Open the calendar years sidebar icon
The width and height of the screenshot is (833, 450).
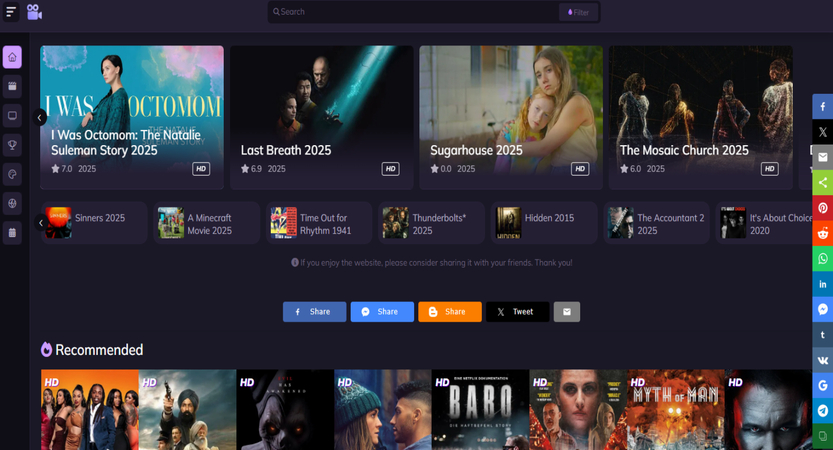pos(12,233)
